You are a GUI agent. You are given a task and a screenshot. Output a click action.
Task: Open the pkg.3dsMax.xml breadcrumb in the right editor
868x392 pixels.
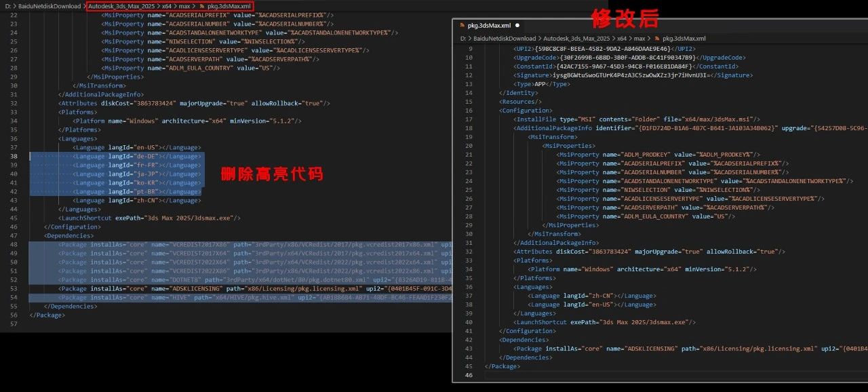[x=684, y=39]
